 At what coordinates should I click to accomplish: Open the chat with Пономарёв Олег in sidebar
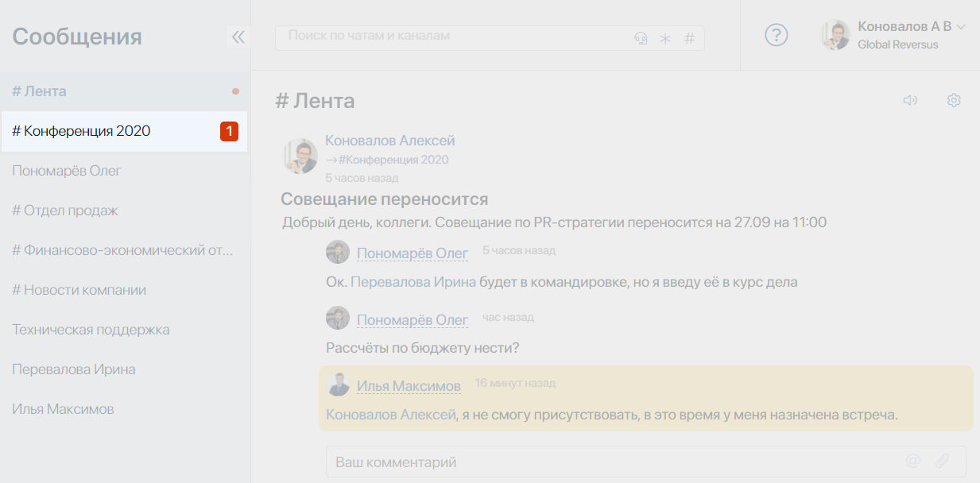(x=125, y=171)
